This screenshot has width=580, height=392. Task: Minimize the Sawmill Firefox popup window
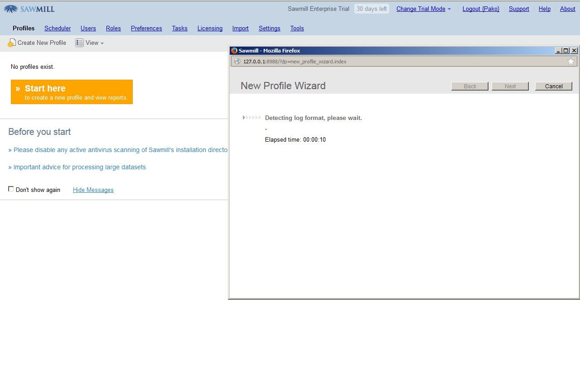tap(559, 51)
